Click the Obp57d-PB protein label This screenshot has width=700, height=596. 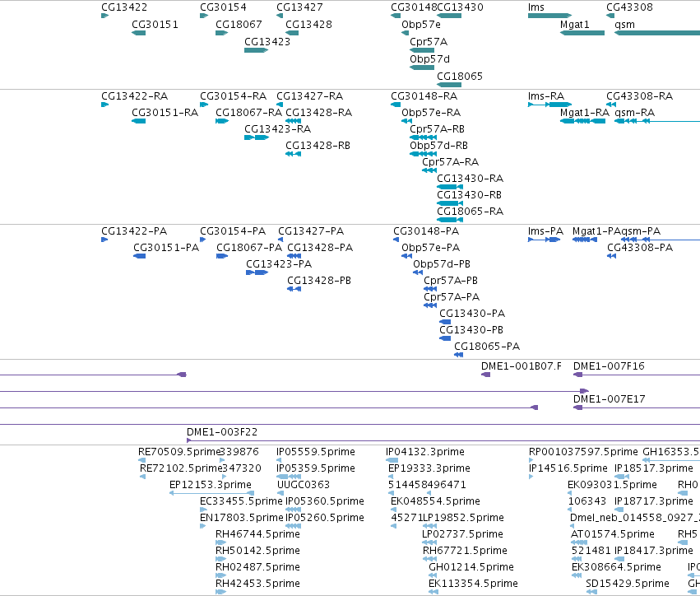click(442, 264)
